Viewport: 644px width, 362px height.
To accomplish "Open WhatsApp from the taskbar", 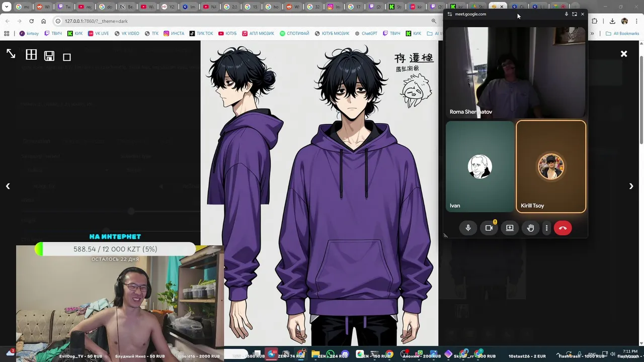I will 331,354.
